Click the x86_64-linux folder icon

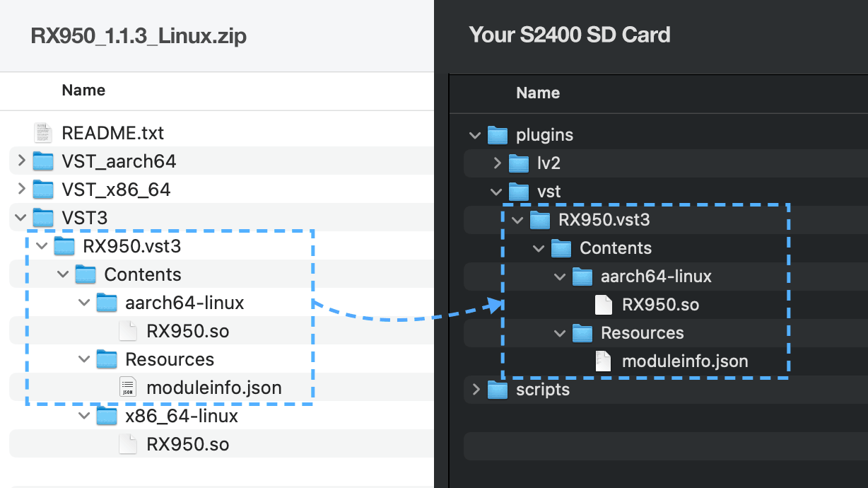[x=107, y=416]
